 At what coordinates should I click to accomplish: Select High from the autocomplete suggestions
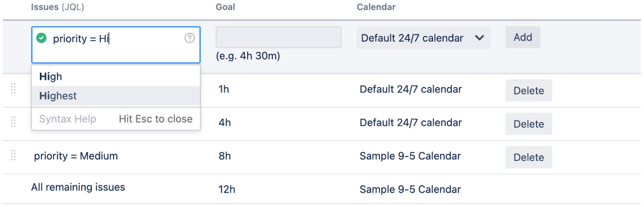(116, 77)
